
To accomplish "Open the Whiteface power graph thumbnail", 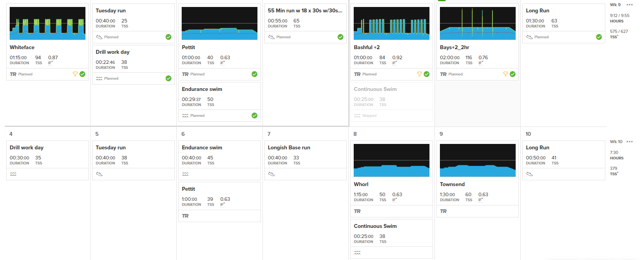I will 48,23.
